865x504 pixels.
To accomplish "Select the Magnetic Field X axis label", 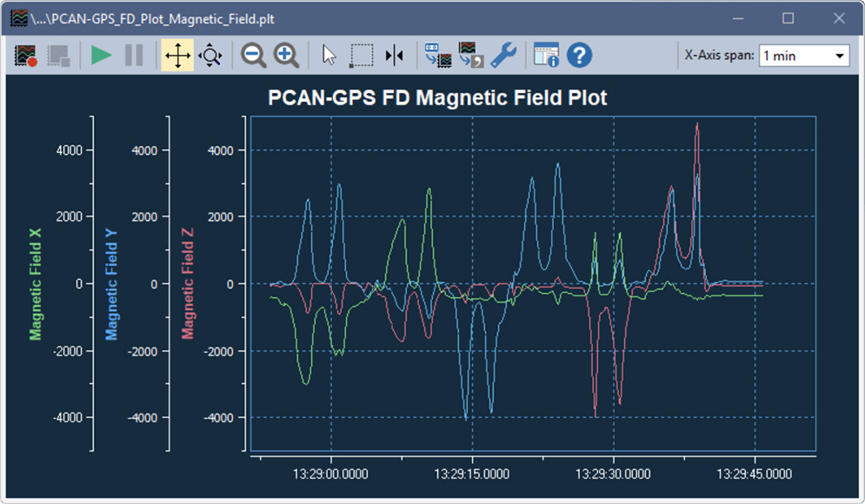I will pyautogui.click(x=36, y=284).
